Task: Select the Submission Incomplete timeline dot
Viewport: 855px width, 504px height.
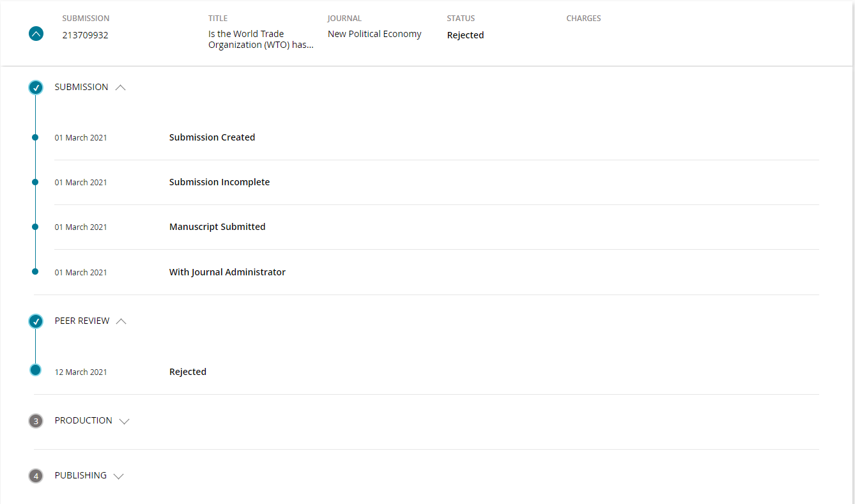Action: (x=35, y=182)
